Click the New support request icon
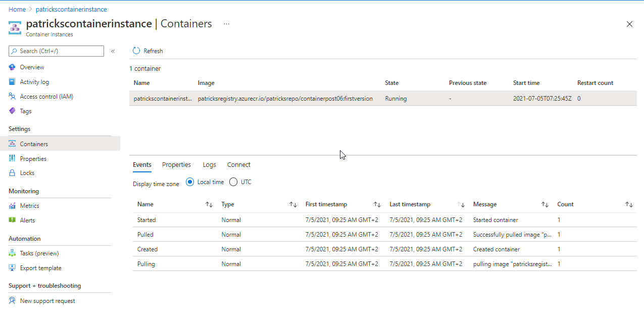The width and height of the screenshot is (644, 309). (12, 301)
